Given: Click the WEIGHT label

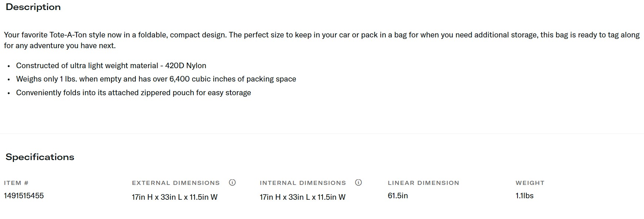Looking at the screenshot, I should point(530,183).
